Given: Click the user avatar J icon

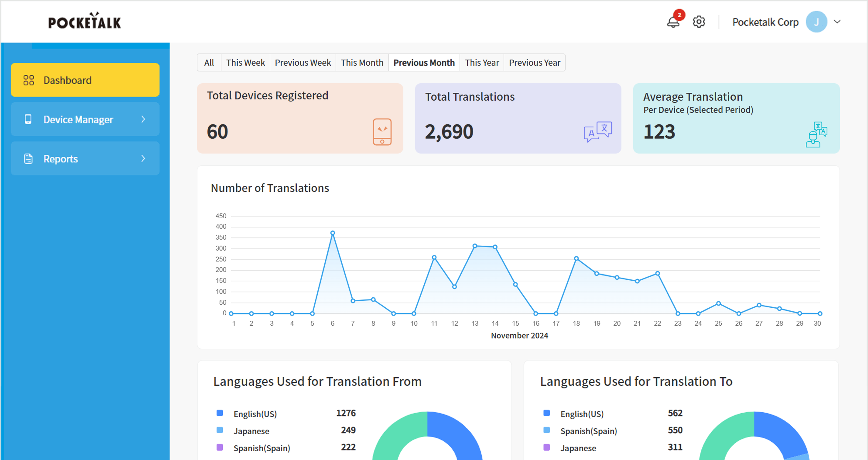Looking at the screenshot, I should tap(816, 22).
